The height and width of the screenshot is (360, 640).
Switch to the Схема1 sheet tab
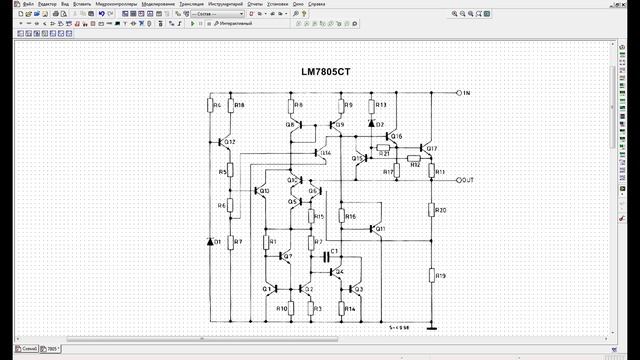click(x=27, y=349)
